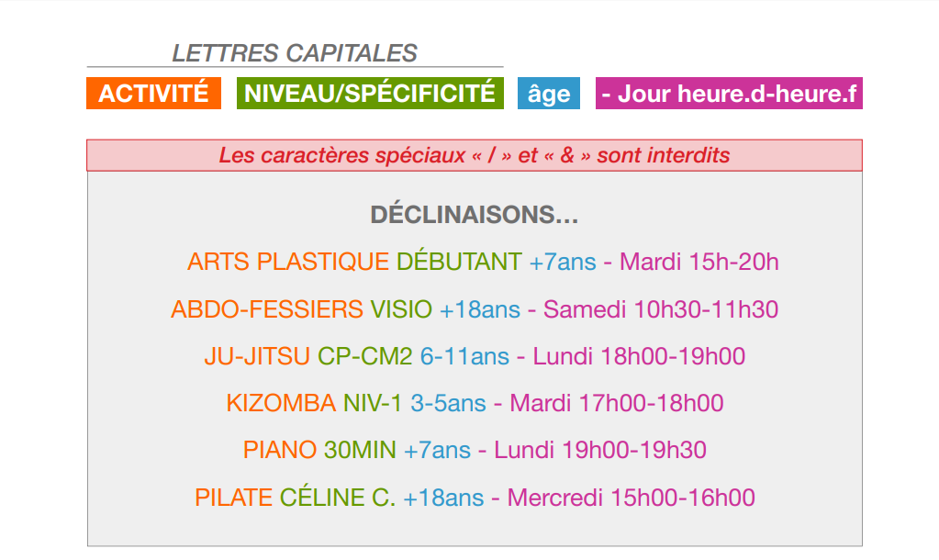
Task: Click ARTS PLASTIQUE orange text
Action: click(x=288, y=262)
